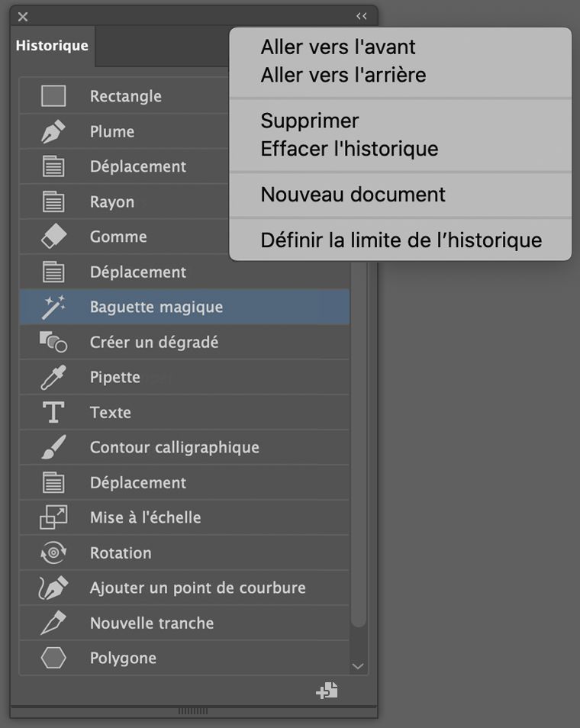Select the Texte tool icon in history
580x728 pixels.
[53, 412]
